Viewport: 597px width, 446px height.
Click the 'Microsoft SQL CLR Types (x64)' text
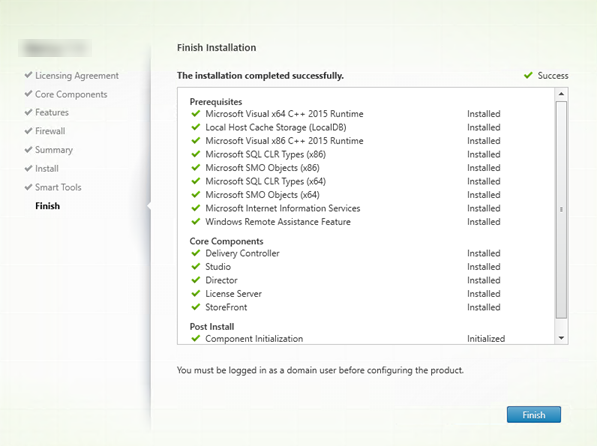coord(265,181)
